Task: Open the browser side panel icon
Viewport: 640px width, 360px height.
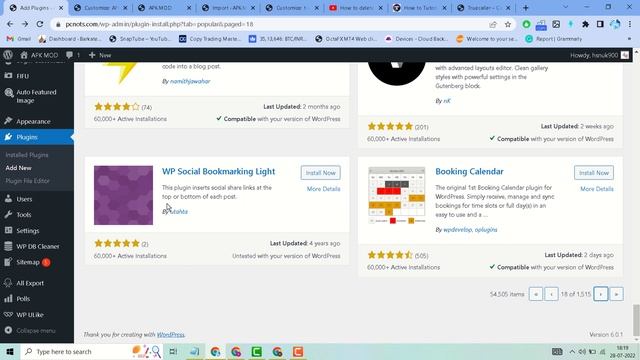Action: (x=600, y=24)
